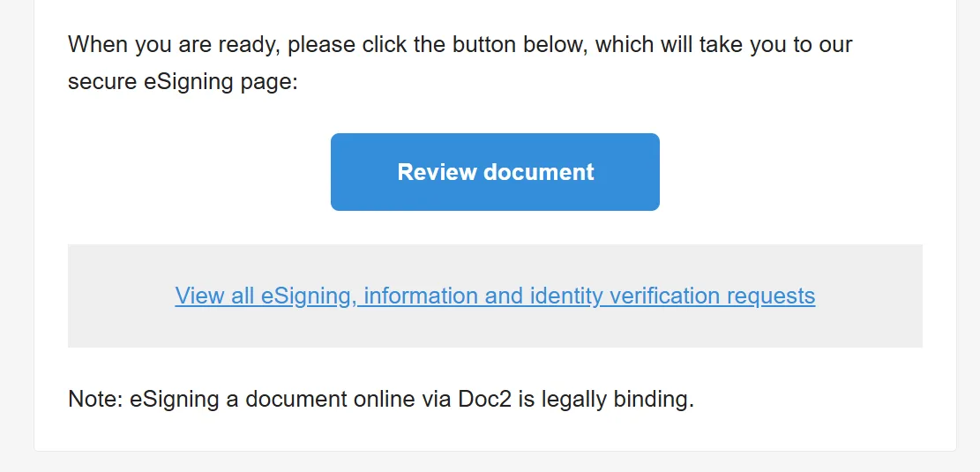
Task: Click empty gray banner space left of link
Action: tap(119, 296)
